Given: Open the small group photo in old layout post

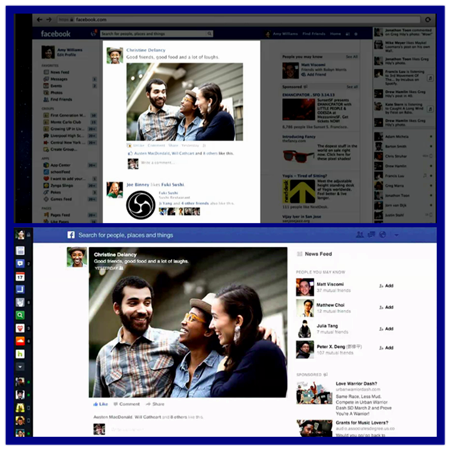Looking at the screenshot, I should 185,102.
